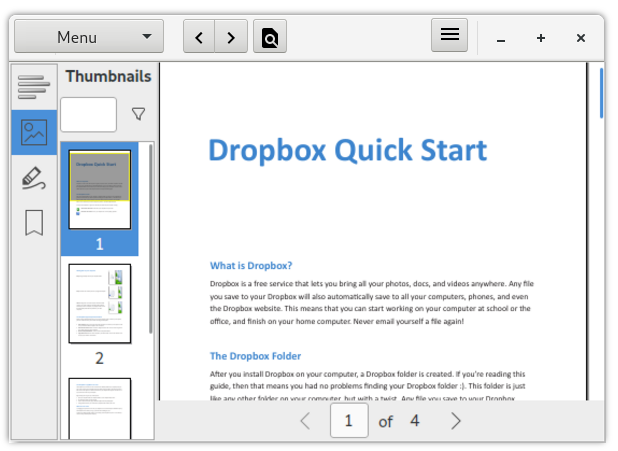Click the total page count '4'
The image size is (618, 451).
pyautogui.click(x=415, y=421)
